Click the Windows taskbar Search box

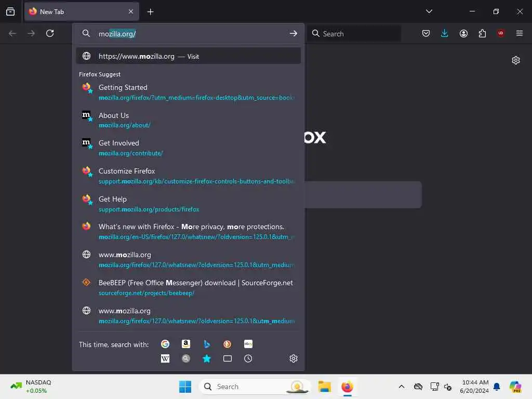coord(255,387)
